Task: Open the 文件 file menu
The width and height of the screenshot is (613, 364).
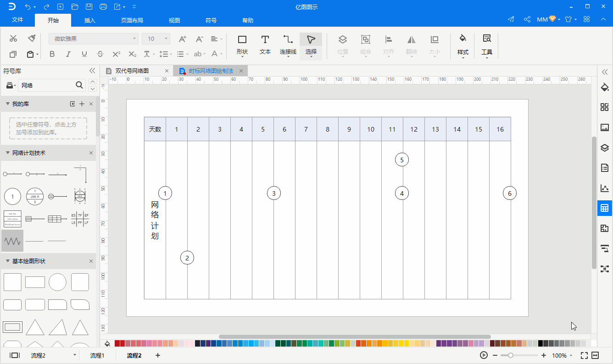Action: 17,20
